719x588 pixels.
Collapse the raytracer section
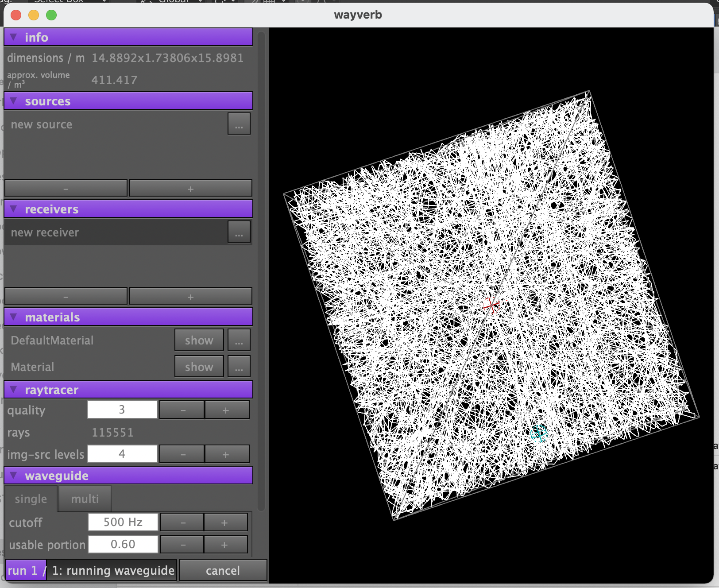tap(14, 390)
